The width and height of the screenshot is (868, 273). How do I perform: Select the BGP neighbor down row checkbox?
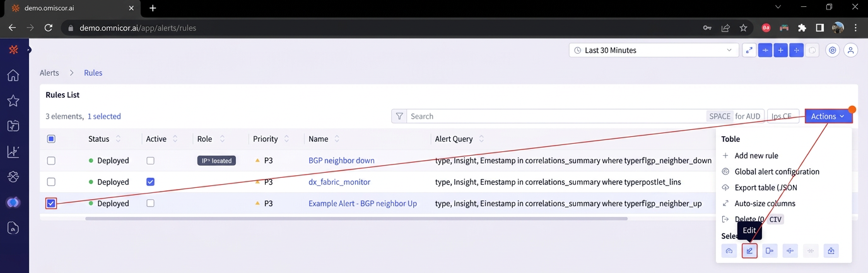click(x=51, y=161)
